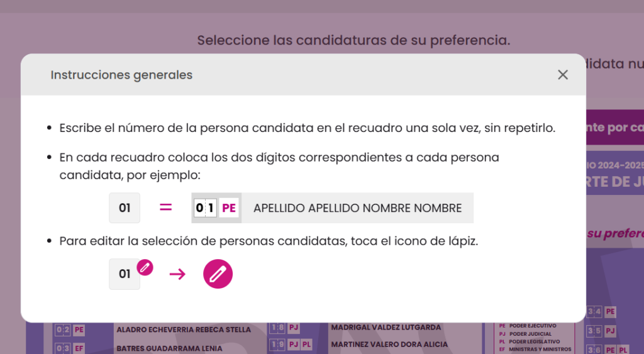Click the 01 box with the pencil badge
Image resolution: width=644 pixels, height=354 pixels.
[x=125, y=274]
